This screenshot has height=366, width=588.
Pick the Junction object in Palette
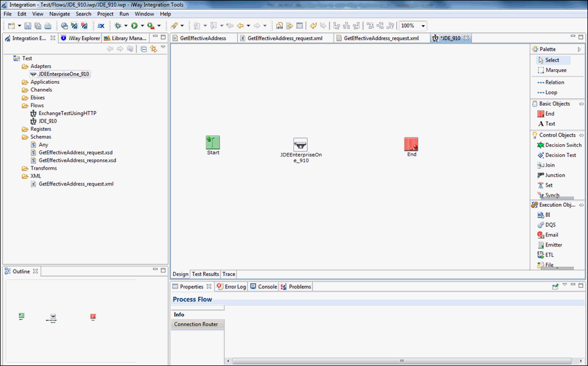point(551,175)
